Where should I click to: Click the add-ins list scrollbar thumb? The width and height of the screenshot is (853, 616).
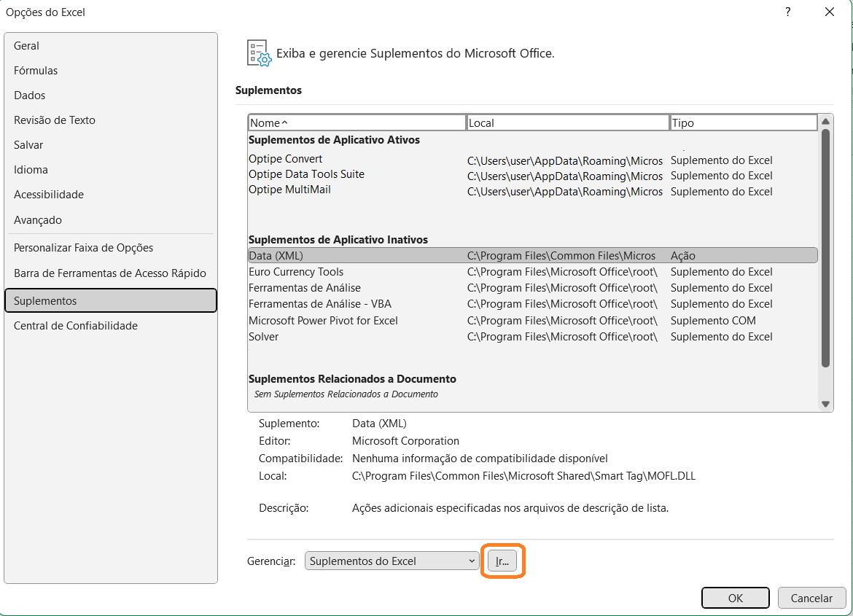click(825, 248)
